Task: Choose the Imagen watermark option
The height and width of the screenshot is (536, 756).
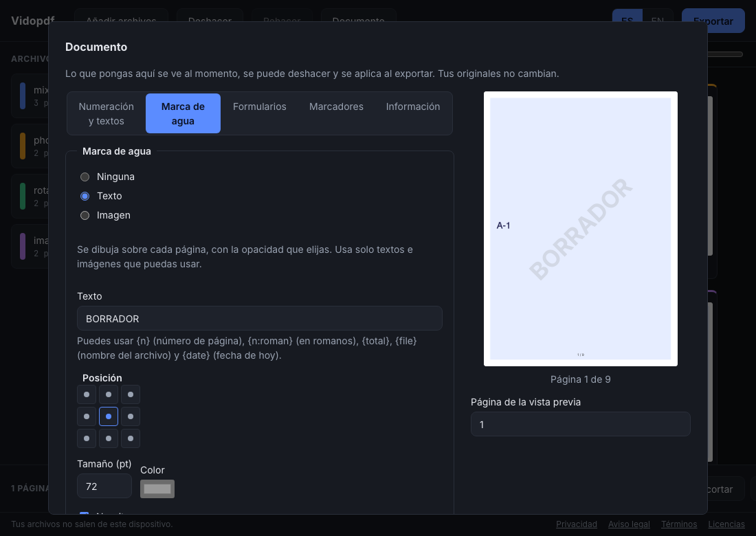Action: pos(85,216)
